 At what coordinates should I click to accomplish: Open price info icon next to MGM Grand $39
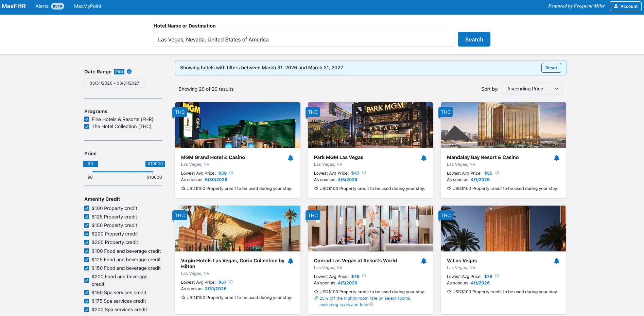click(x=231, y=173)
